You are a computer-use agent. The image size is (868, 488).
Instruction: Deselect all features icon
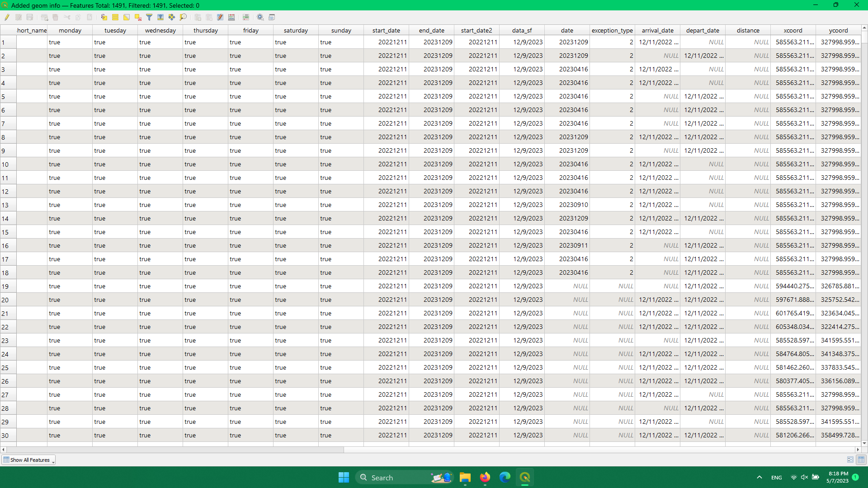click(138, 17)
